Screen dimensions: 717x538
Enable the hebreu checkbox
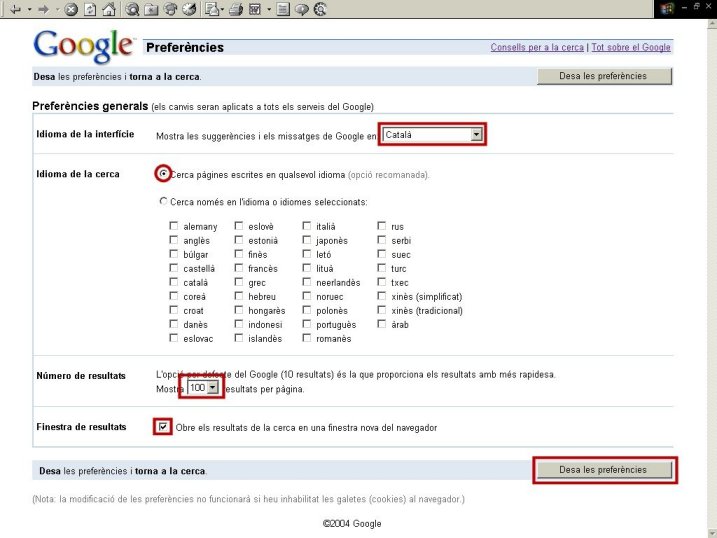(239, 296)
